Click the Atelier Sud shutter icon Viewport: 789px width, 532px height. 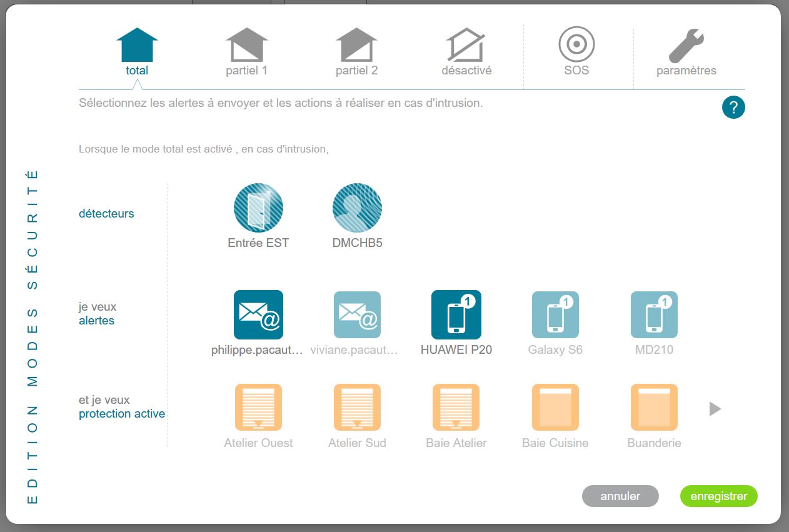pos(357,408)
